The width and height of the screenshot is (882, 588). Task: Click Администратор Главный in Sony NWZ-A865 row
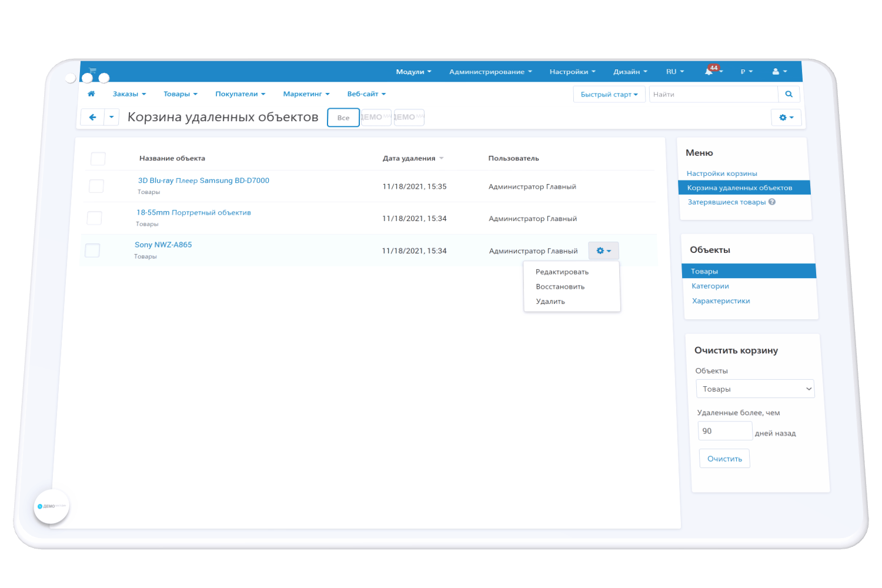533,251
